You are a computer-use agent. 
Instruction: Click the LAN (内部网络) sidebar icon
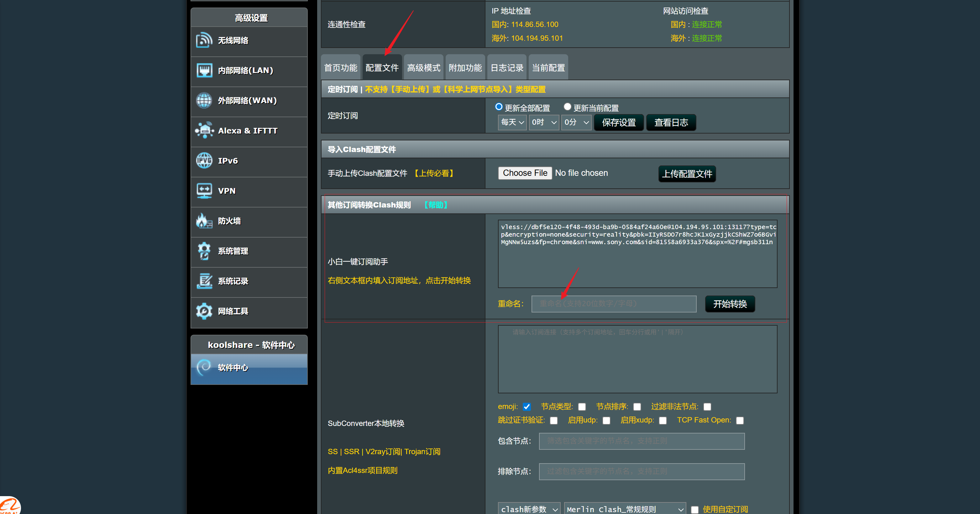click(x=204, y=71)
